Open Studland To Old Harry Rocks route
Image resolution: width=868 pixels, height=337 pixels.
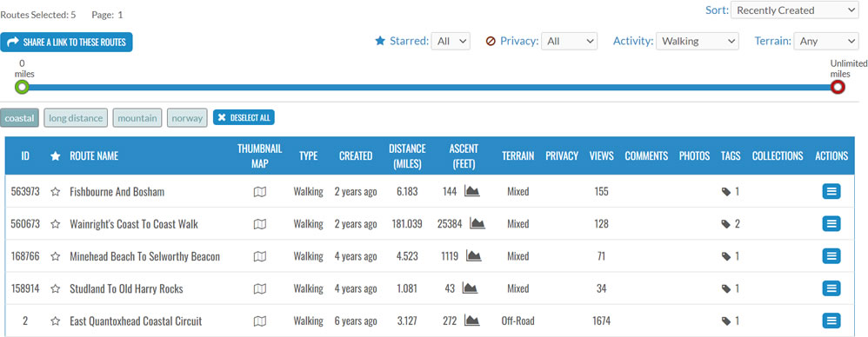point(126,288)
